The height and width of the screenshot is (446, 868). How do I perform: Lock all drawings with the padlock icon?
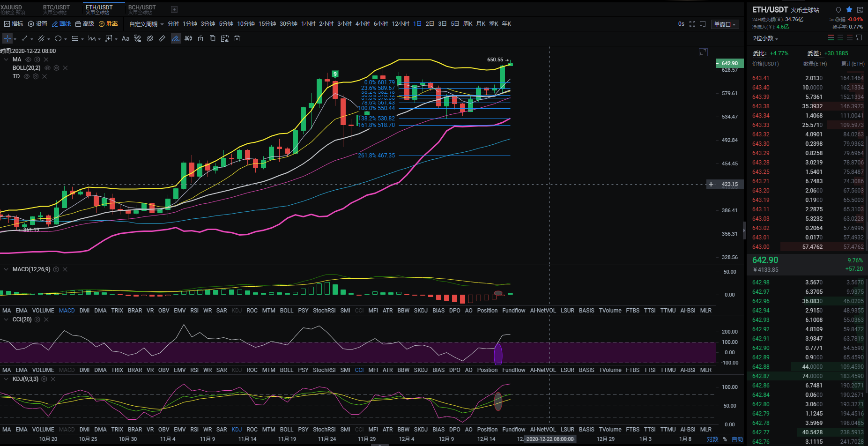click(200, 38)
